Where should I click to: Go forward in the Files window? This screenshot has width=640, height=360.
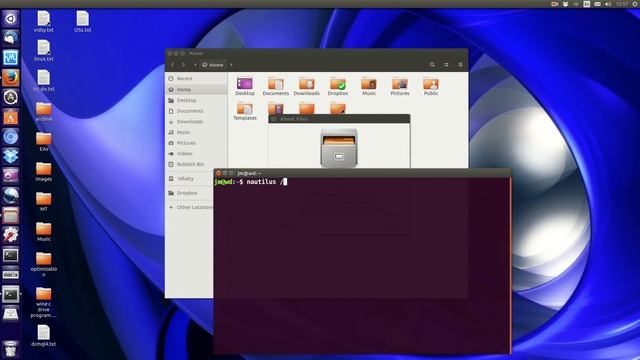[x=184, y=65]
